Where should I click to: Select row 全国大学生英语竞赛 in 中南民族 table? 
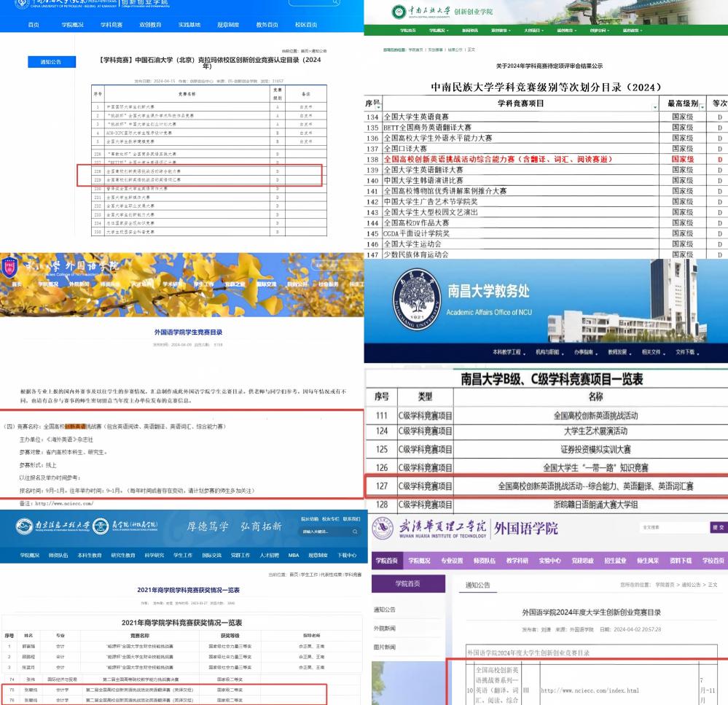(546, 117)
